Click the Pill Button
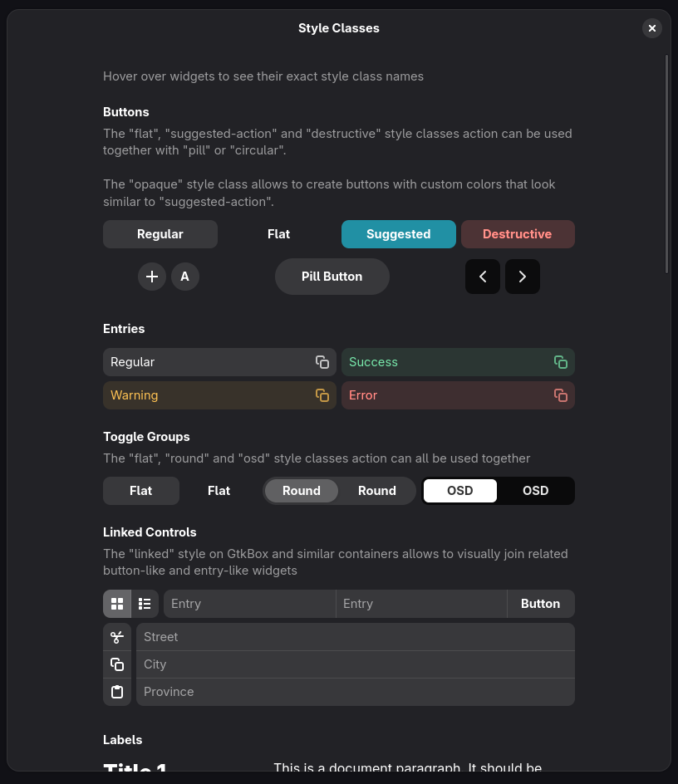Screen dimensions: 678x784 (x=332, y=277)
